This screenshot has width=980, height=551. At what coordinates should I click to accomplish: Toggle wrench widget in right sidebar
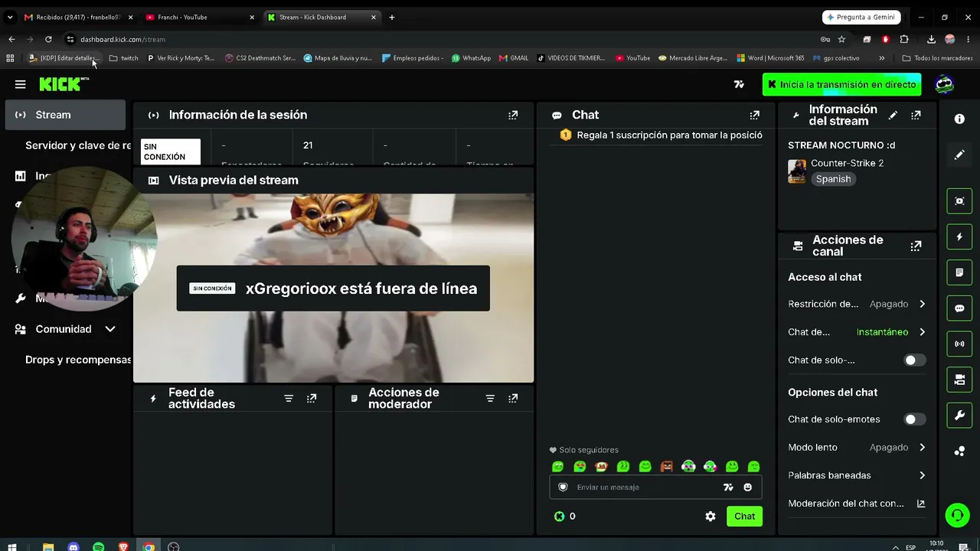[959, 416]
